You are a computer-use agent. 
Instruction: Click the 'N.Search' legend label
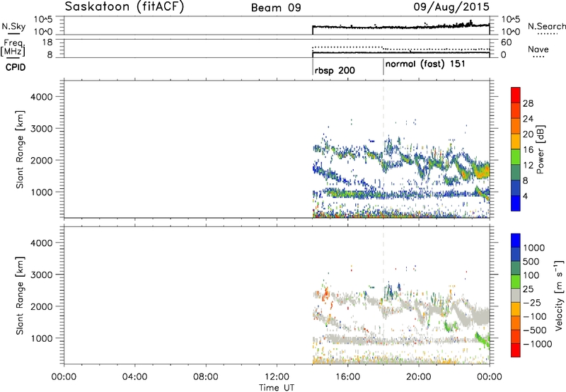[546, 26]
